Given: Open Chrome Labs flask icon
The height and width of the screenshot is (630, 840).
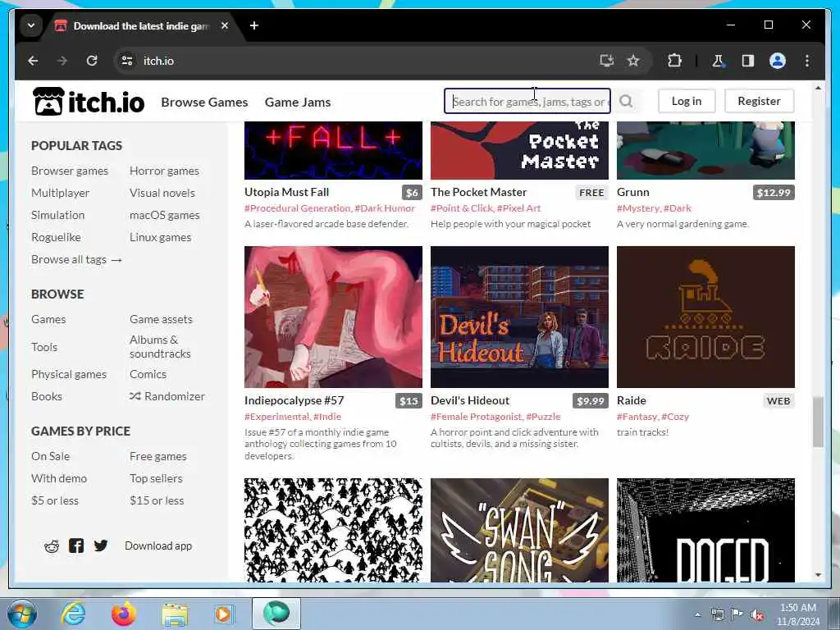Looking at the screenshot, I should tap(718, 61).
